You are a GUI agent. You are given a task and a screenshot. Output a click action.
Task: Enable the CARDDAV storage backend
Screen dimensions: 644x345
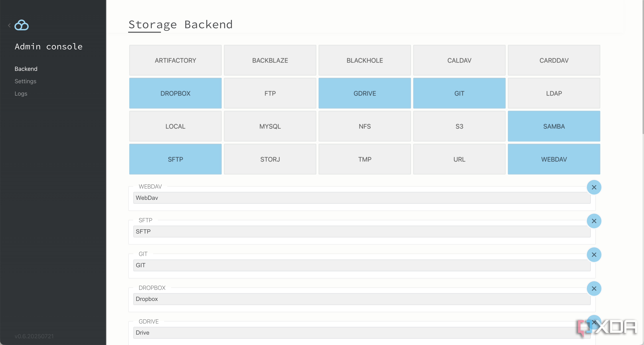554,60
